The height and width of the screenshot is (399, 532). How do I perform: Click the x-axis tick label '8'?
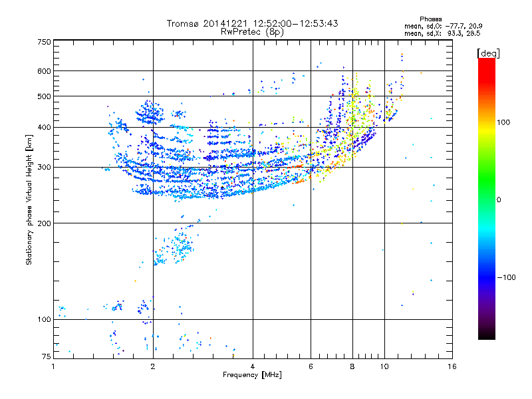[352, 366]
